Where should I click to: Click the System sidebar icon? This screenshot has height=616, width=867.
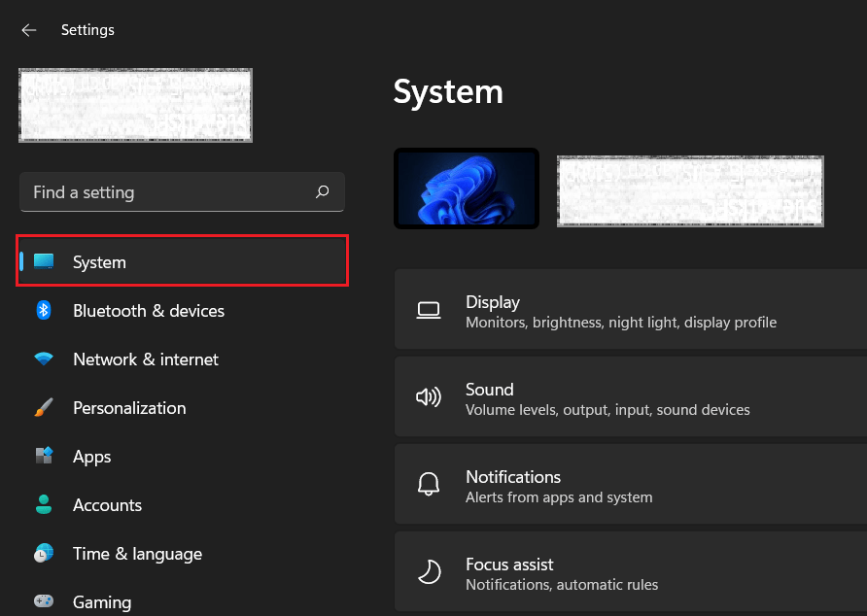[44, 261]
